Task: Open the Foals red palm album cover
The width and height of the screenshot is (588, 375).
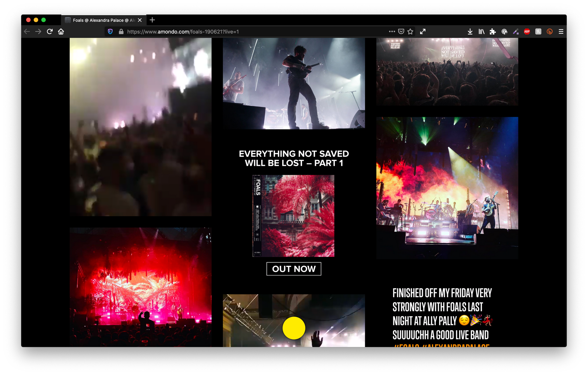Action: pyautogui.click(x=293, y=216)
